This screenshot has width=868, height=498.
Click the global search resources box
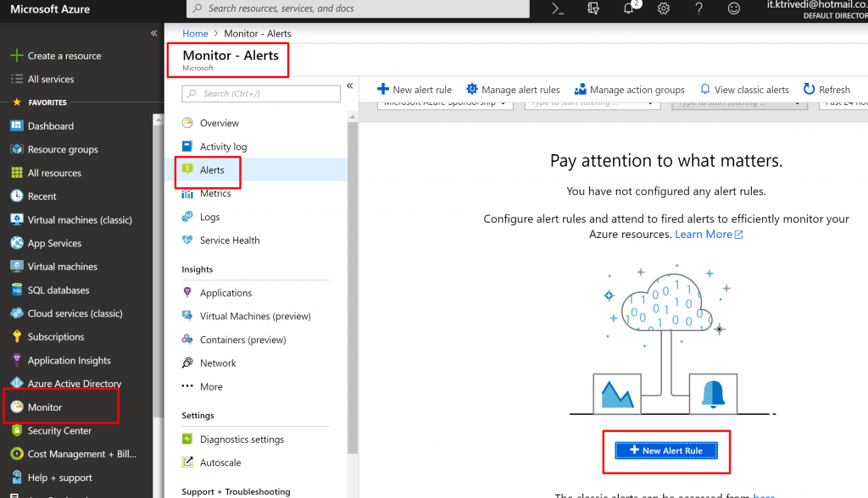[356, 8]
